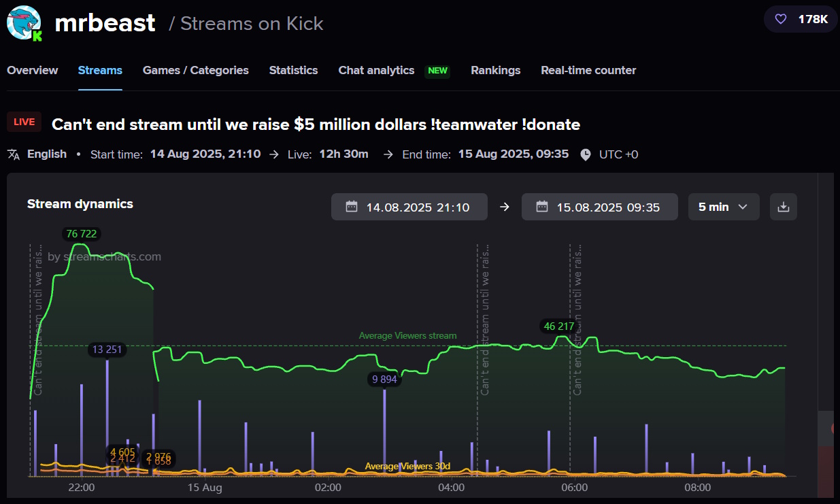Image resolution: width=840 pixels, height=504 pixels.
Task: Open Real-time counter tab
Action: pos(588,70)
